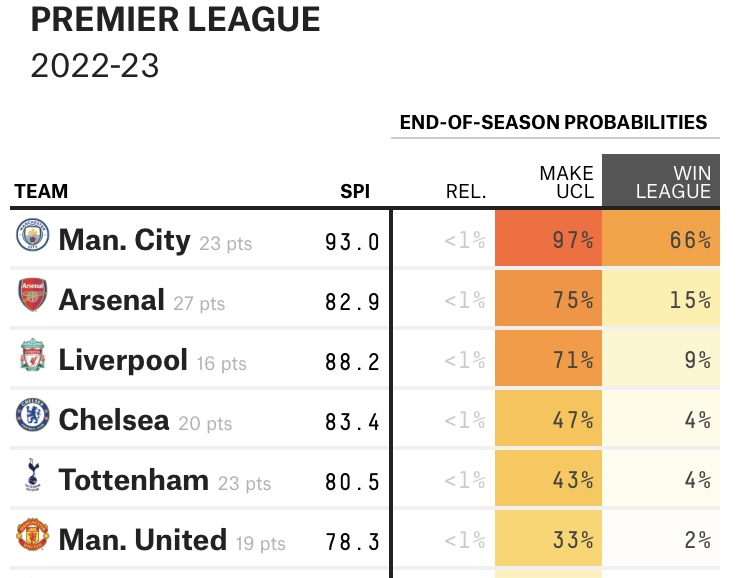Click the Liverpool club crest

[x=32, y=357]
